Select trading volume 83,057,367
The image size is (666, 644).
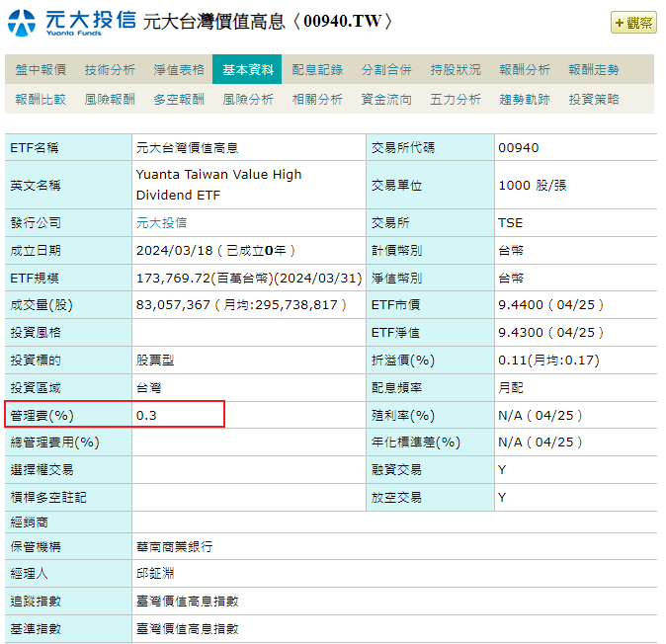pyautogui.click(x=173, y=305)
